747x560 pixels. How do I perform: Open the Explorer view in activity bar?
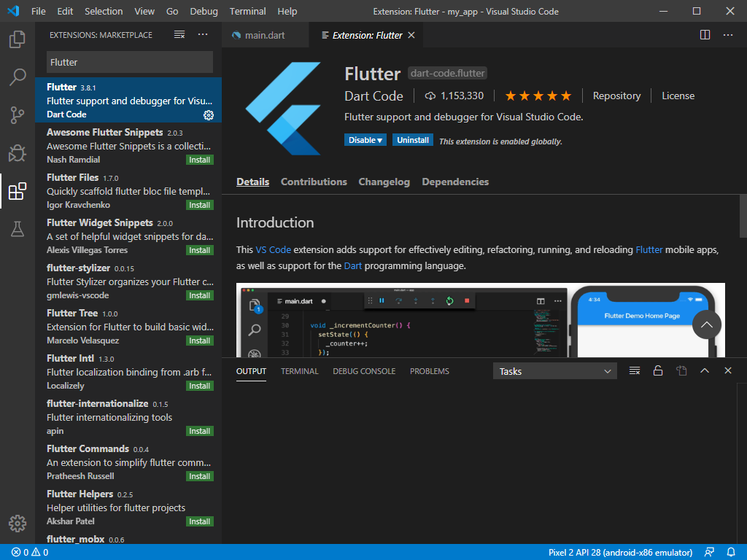[x=18, y=39]
